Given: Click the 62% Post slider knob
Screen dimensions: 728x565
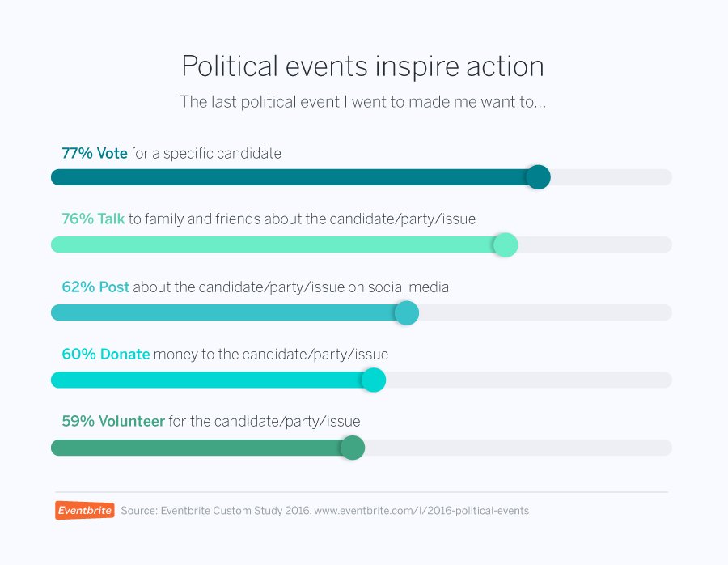Looking at the screenshot, I should coord(407,312).
